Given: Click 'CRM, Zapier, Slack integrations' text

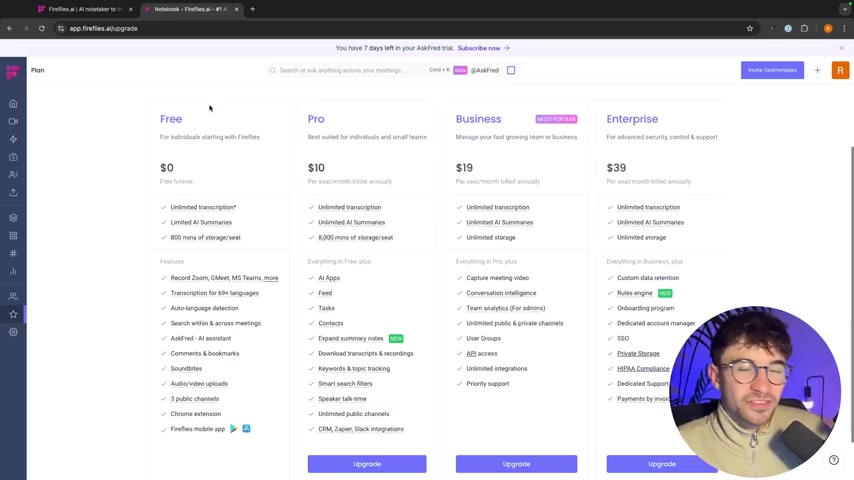Looking at the screenshot, I should click(361, 429).
